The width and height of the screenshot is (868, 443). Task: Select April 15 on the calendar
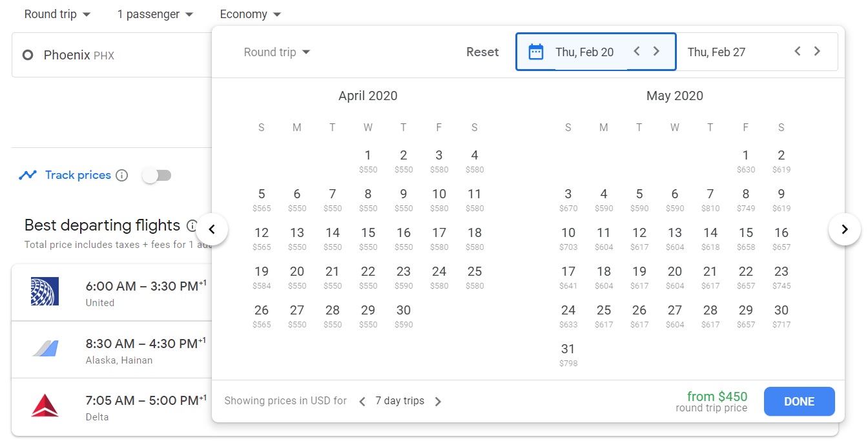[x=368, y=237]
